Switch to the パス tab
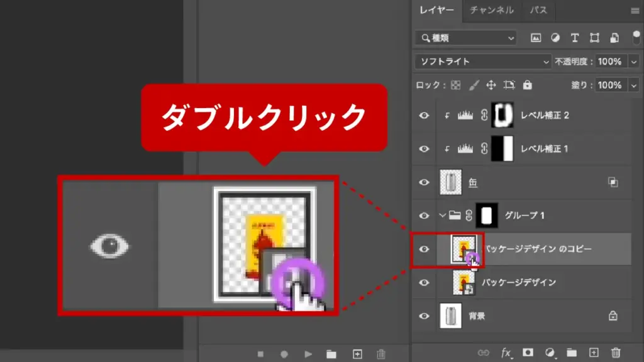 pos(538,10)
